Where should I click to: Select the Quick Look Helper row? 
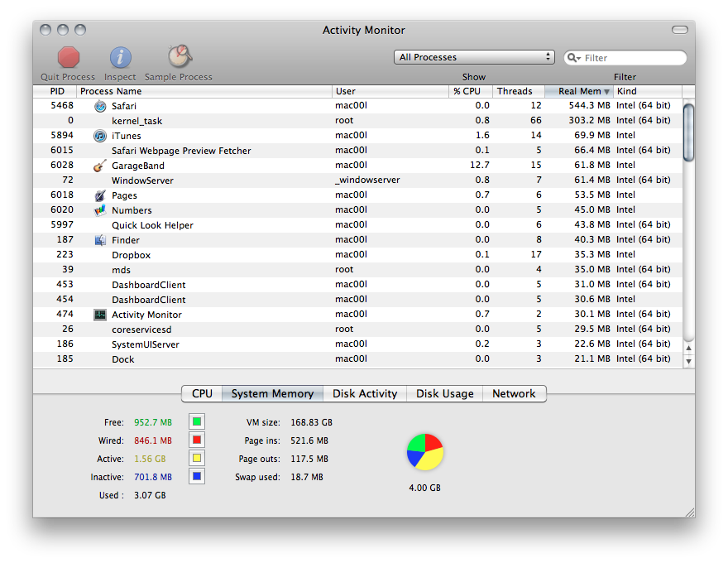pyautogui.click(x=357, y=225)
